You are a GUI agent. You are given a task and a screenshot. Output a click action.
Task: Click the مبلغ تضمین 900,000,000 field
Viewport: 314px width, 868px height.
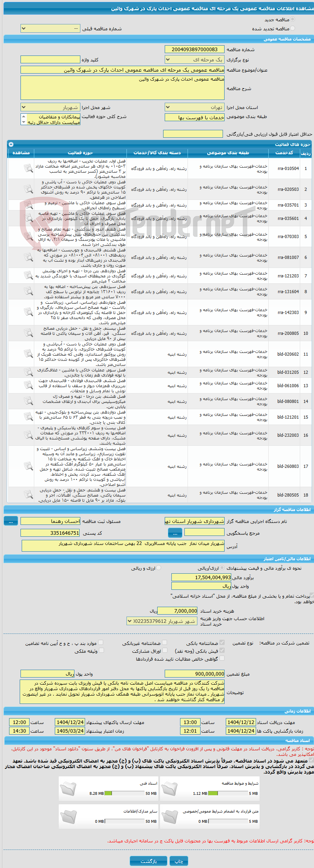coord(195,674)
